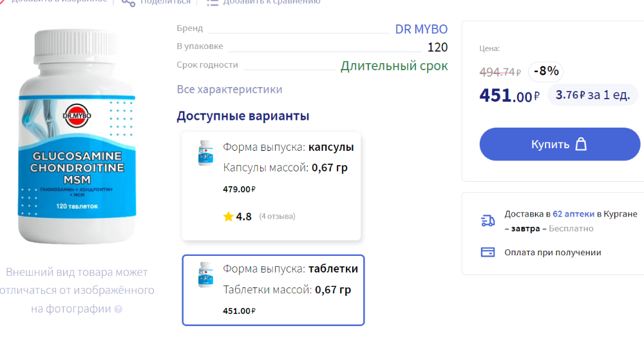
Task: Click the 3.76 ₽ за 1 ед. badge
Action: click(x=592, y=95)
